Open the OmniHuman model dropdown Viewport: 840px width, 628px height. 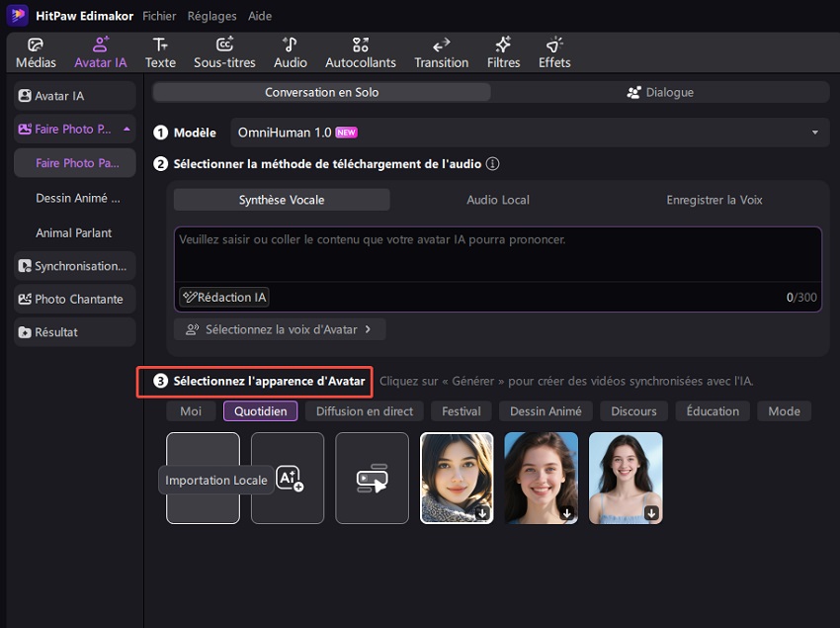point(815,132)
